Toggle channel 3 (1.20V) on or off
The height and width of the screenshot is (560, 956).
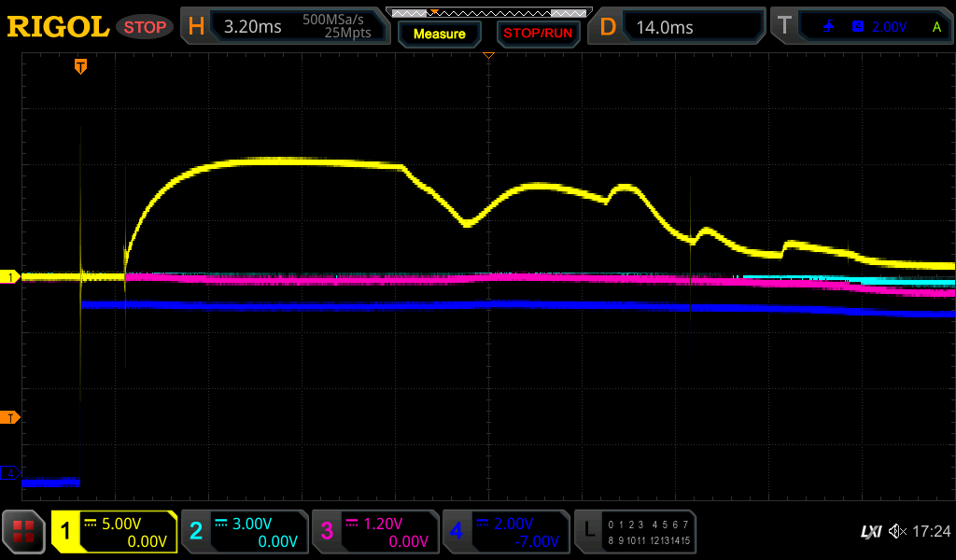click(x=375, y=532)
